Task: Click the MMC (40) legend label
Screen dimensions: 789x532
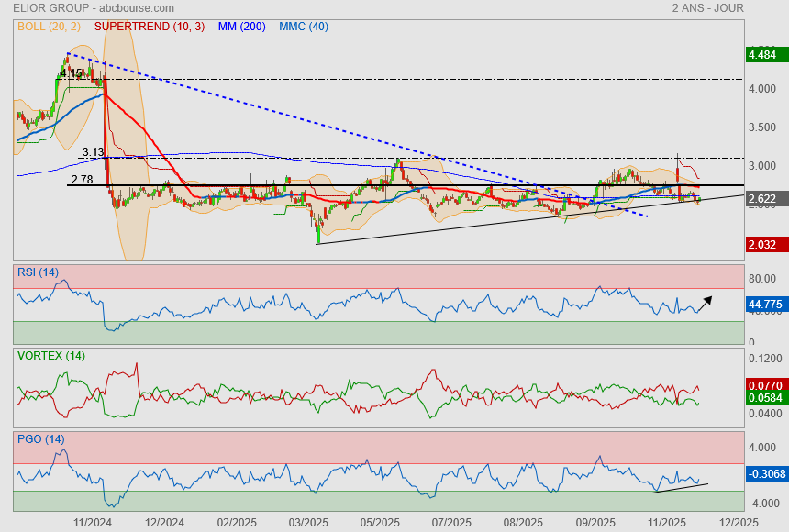Action: click(303, 27)
